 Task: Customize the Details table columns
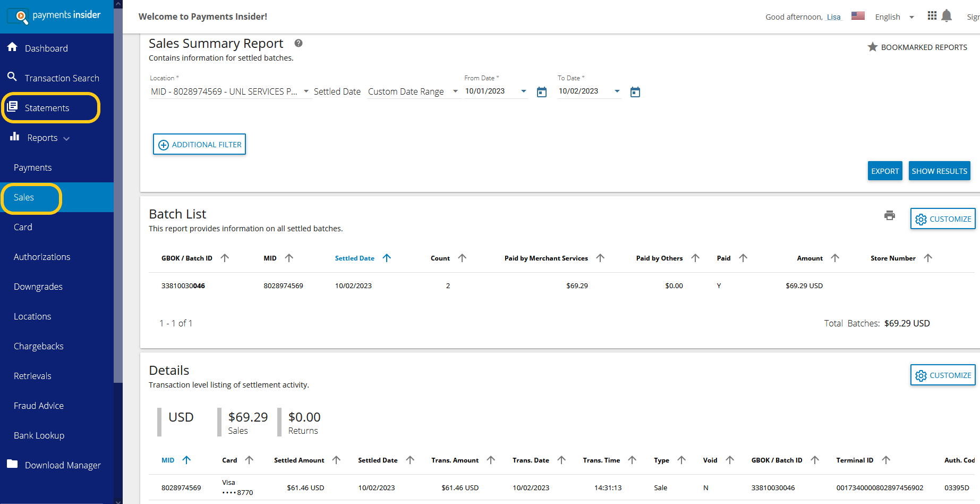pyautogui.click(x=943, y=375)
